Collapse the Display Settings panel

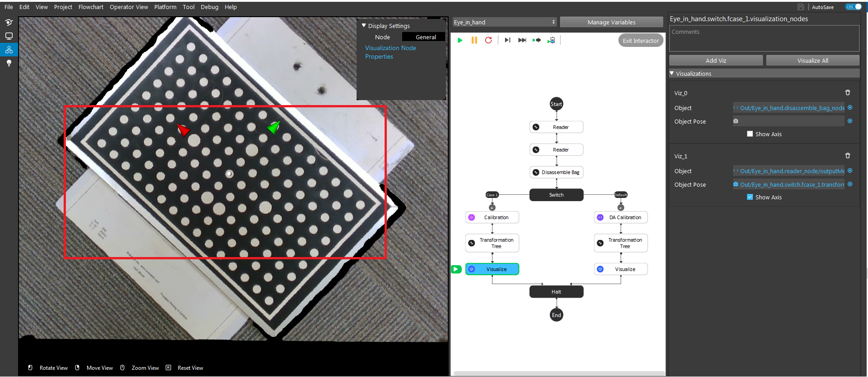pyautogui.click(x=364, y=26)
